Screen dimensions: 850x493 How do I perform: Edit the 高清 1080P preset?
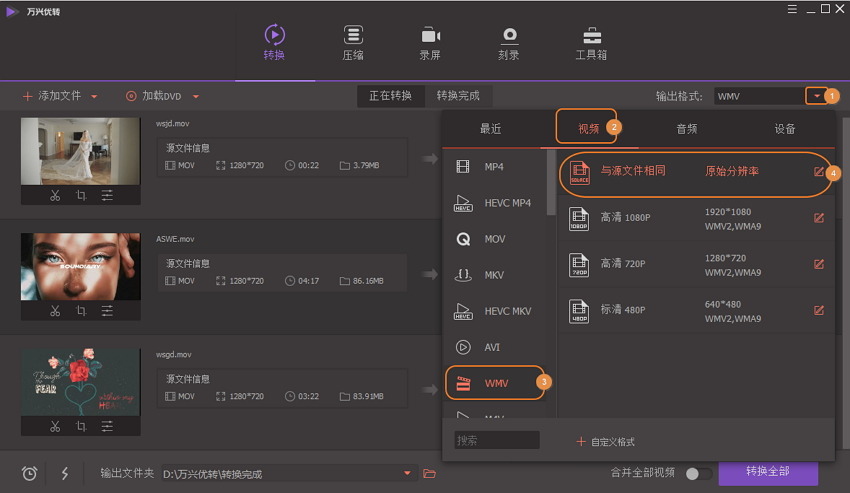[819, 218]
